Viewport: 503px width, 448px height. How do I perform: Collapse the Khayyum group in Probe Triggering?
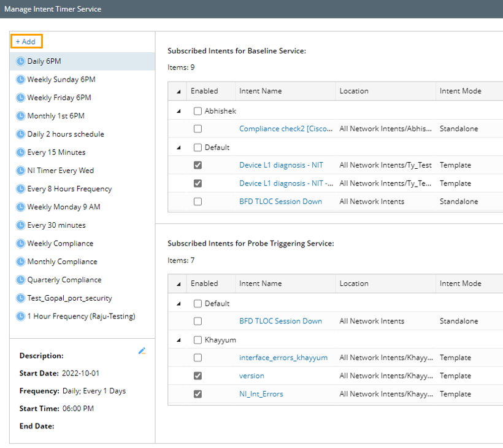[179, 340]
